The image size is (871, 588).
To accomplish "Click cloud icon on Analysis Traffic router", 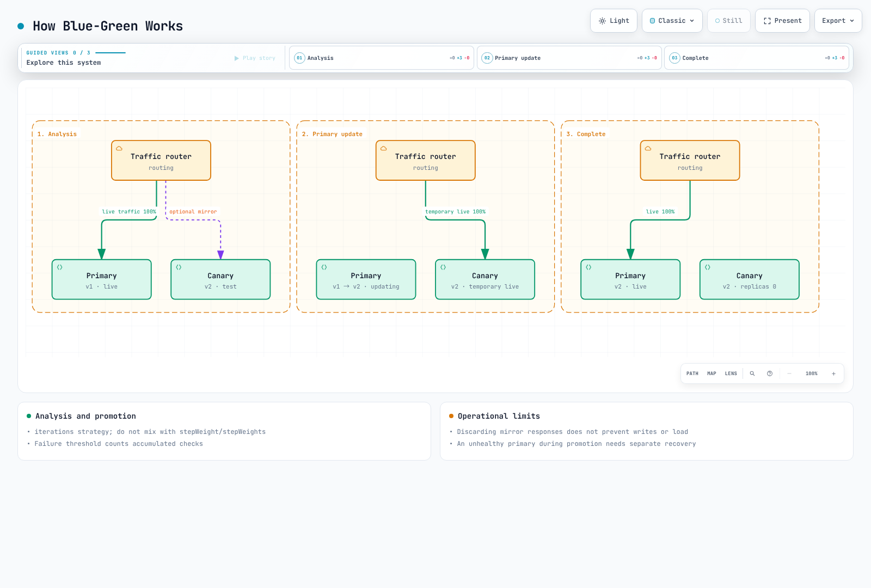I will pos(119,148).
